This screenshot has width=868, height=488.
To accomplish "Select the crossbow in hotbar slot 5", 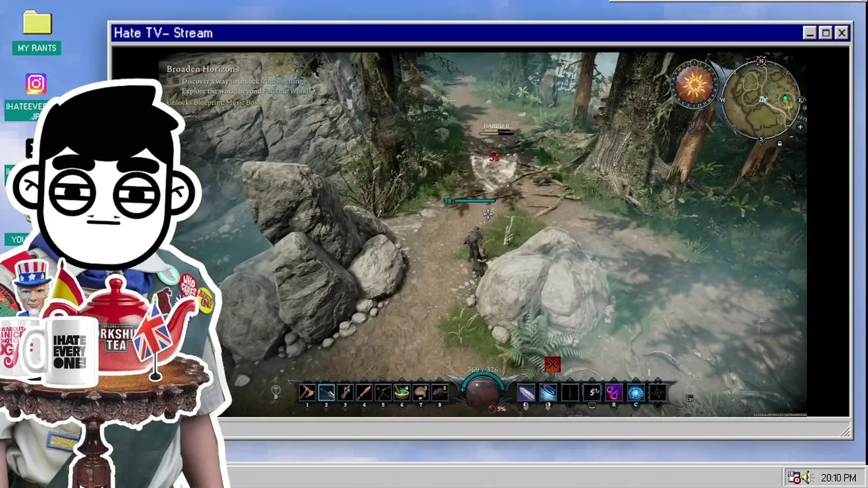I will (x=383, y=392).
